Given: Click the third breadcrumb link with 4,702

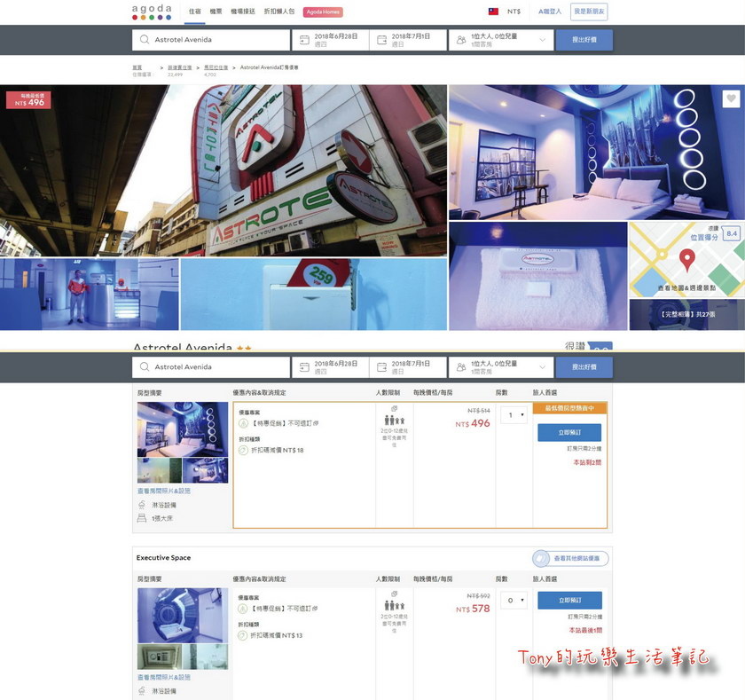Looking at the screenshot, I should 216,68.
